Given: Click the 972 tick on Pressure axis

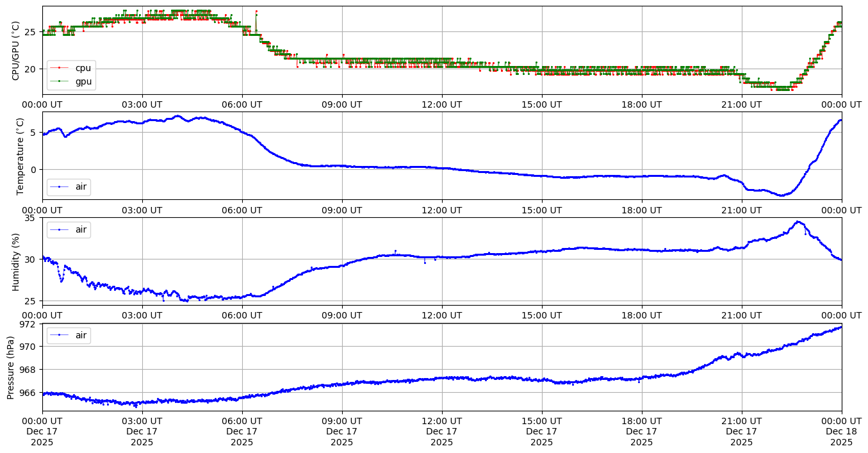Looking at the screenshot, I should (x=31, y=324).
